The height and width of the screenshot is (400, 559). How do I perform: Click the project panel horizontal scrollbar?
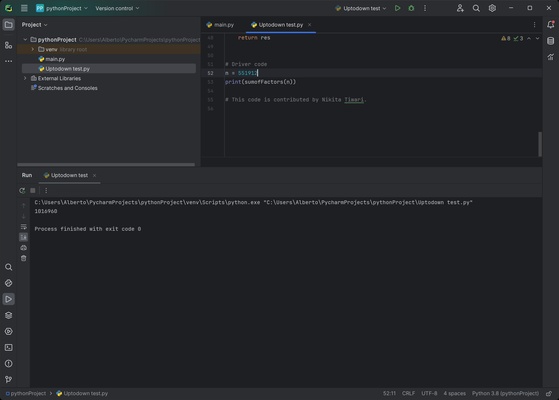106,164
